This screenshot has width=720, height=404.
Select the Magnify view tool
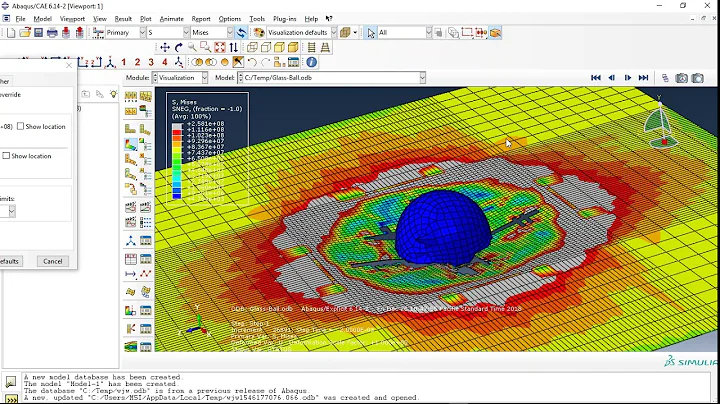point(192,47)
